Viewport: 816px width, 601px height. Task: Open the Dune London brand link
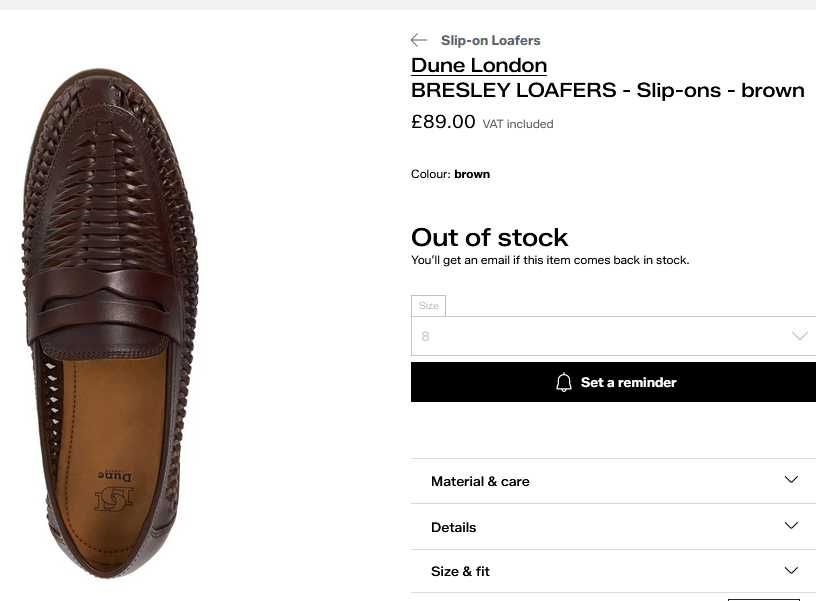click(x=479, y=66)
